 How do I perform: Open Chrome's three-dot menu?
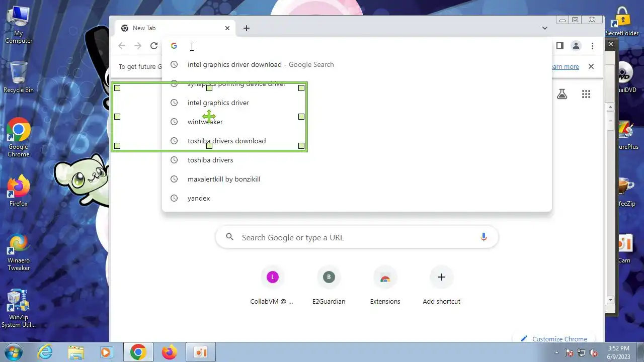click(x=593, y=46)
